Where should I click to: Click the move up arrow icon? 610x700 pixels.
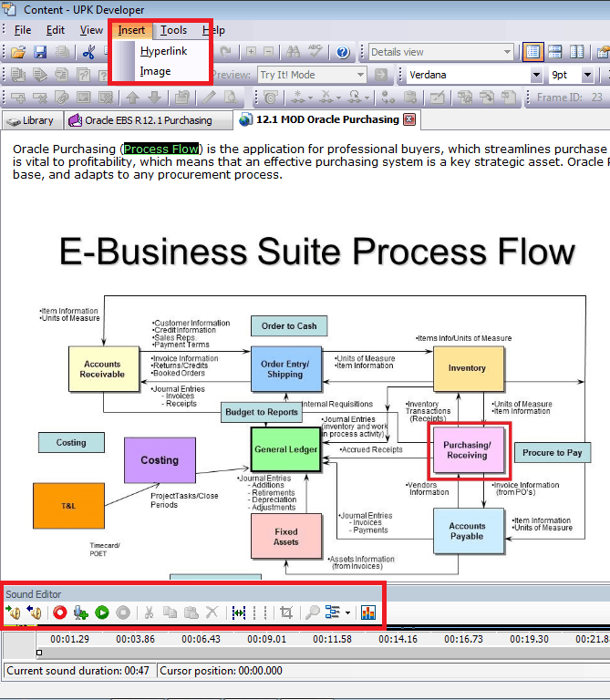(132, 98)
